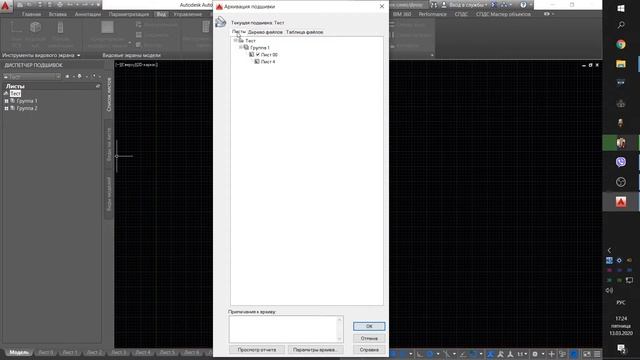Open Windows search from the taskbar
The image size is (640, 360).
(x=621, y=25)
